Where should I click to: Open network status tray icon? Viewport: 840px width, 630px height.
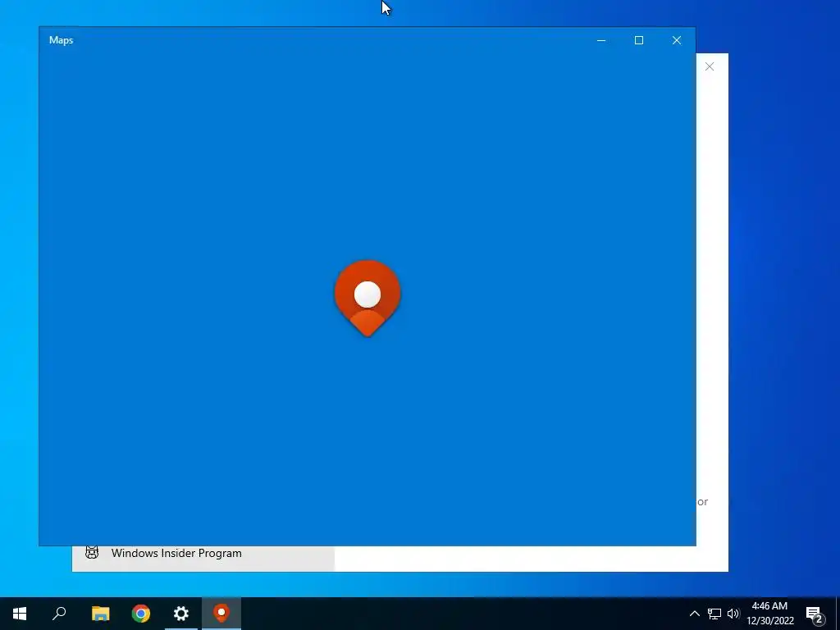(714, 614)
